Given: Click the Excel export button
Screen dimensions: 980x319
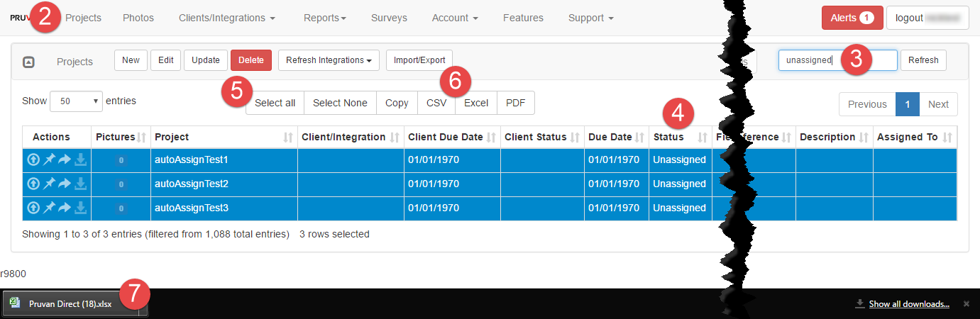Looking at the screenshot, I should 476,103.
